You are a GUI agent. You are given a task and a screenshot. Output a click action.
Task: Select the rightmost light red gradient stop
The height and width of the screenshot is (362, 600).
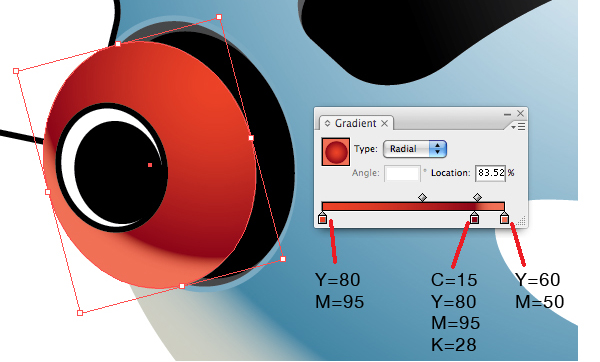pyautogui.click(x=504, y=218)
